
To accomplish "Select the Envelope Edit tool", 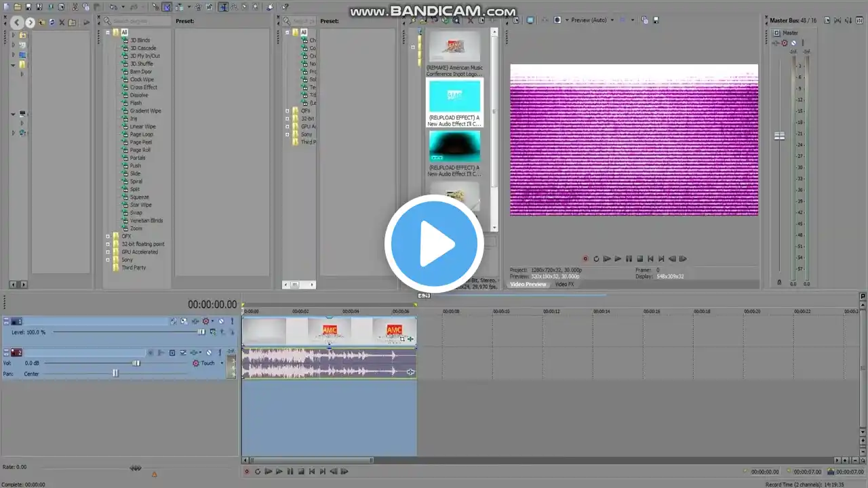I will tap(233, 7).
